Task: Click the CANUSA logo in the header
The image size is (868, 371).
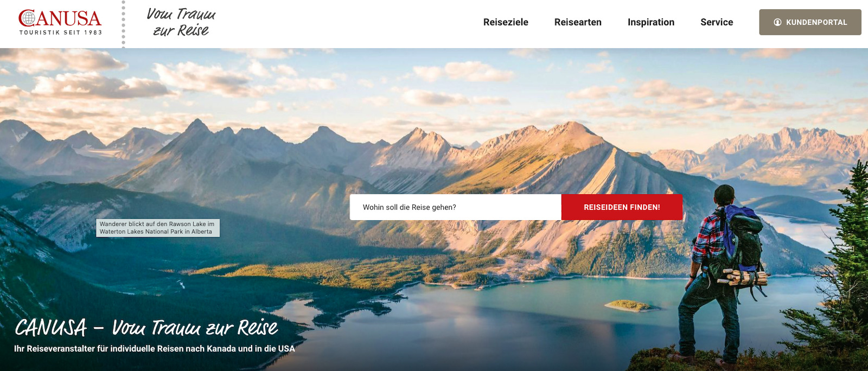Action: pos(60,22)
